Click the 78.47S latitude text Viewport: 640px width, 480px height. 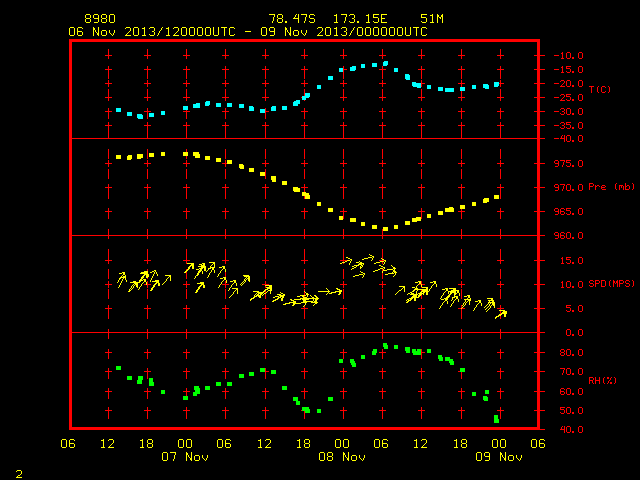[x=292, y=19]
